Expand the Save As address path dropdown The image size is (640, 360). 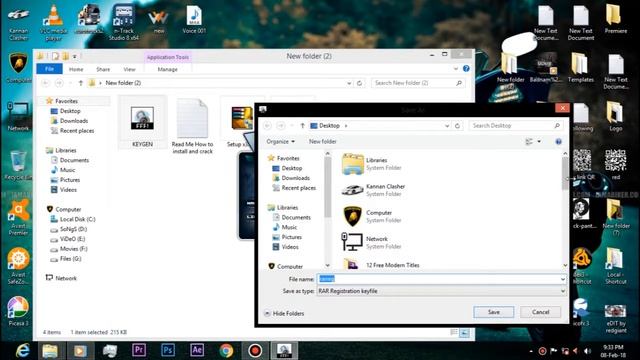pos(447,126)
